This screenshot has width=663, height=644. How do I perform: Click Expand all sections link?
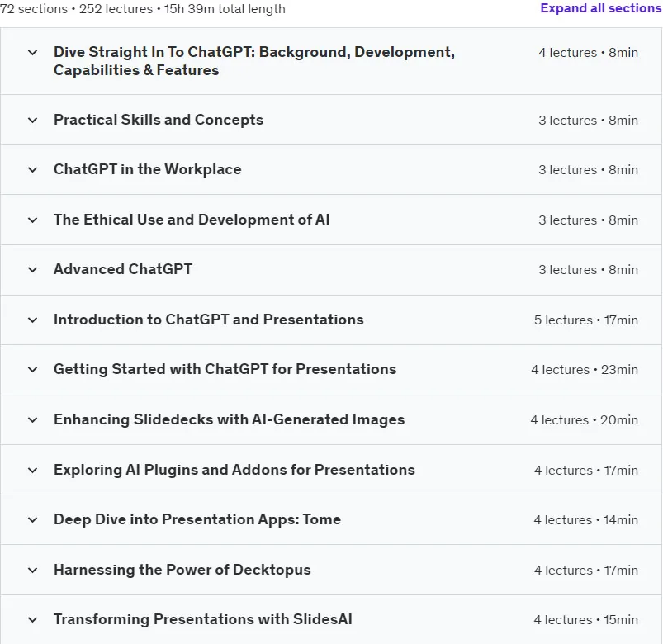pos(601,8)
